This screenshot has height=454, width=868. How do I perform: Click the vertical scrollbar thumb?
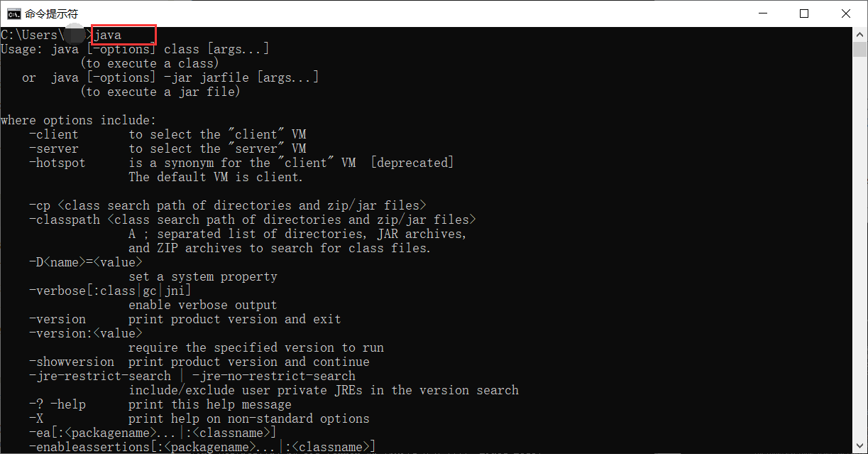860,50
